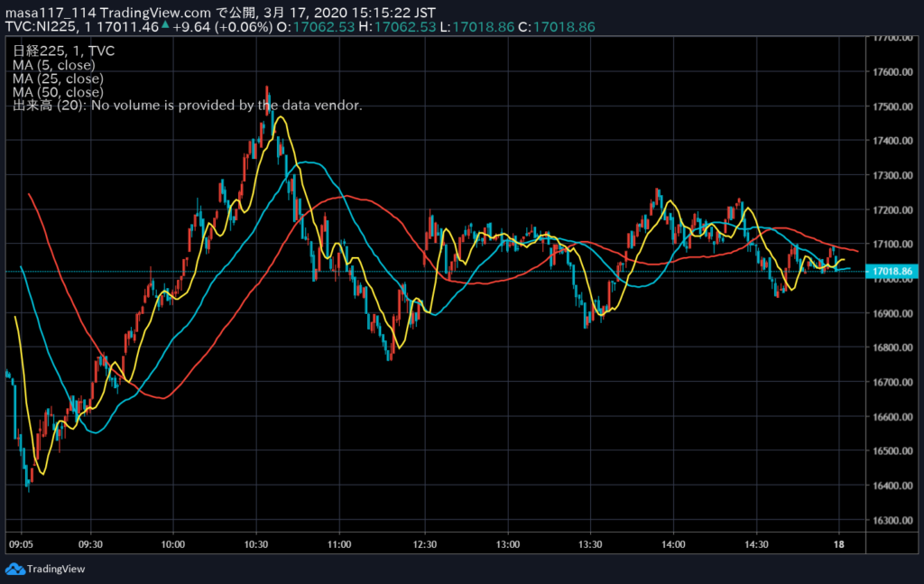924x584 pixels.
Task: Click the 17600.00 price axis label
Action: click(892, 72)
